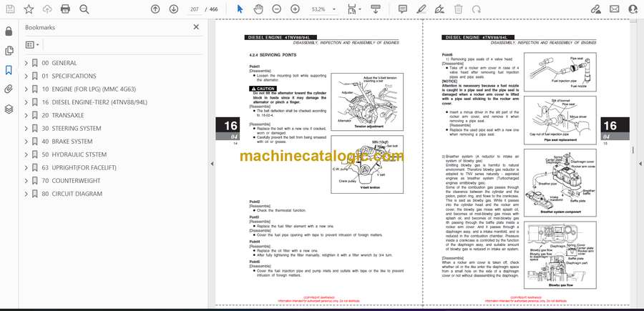
Task: Click the Blowby gas flow diagram
Action: pyautogui.click(x=560, y=256)
